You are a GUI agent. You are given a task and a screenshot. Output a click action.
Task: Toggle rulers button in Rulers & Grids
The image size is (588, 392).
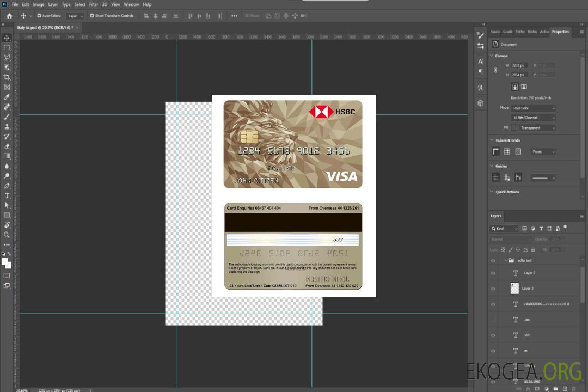point(495,151)
